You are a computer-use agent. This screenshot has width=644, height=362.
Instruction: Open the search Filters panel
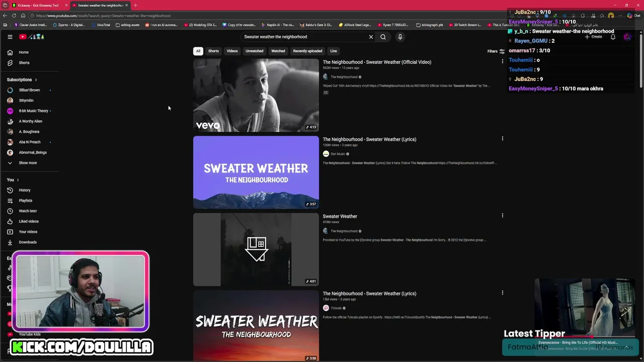click(x=496, y=51)
